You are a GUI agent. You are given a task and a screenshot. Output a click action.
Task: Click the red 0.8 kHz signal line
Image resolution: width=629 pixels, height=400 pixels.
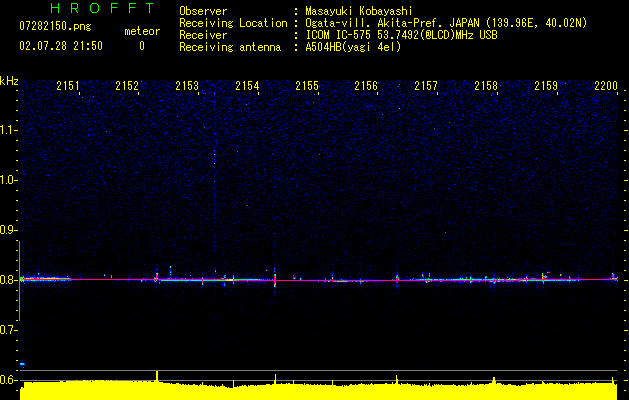pos(319,280)
